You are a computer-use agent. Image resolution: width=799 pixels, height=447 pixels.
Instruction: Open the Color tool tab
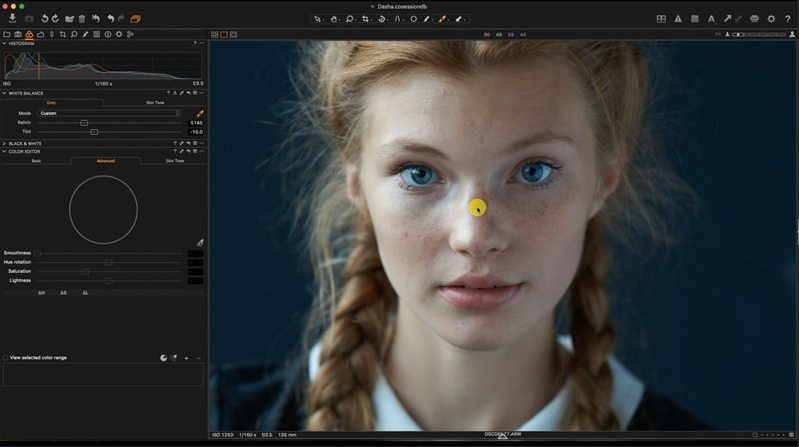tap(28, 34)
